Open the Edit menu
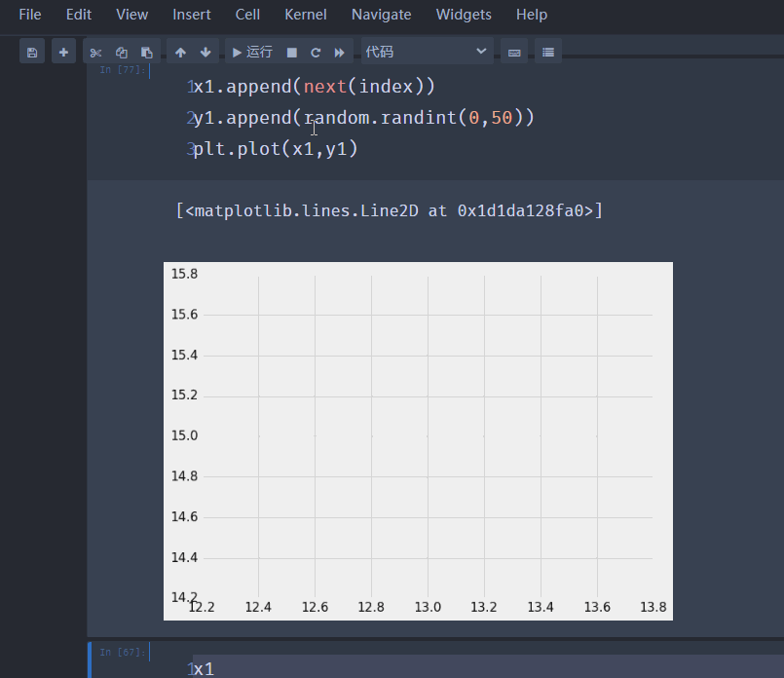This screenshot has height=678, width=784. click(x=79, y=15)
